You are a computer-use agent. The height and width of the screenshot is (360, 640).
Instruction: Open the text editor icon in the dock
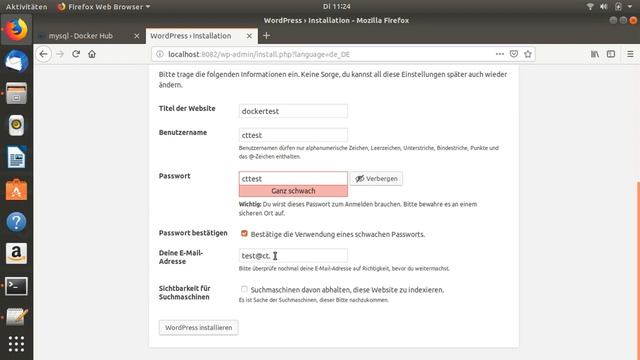[16, 318]
